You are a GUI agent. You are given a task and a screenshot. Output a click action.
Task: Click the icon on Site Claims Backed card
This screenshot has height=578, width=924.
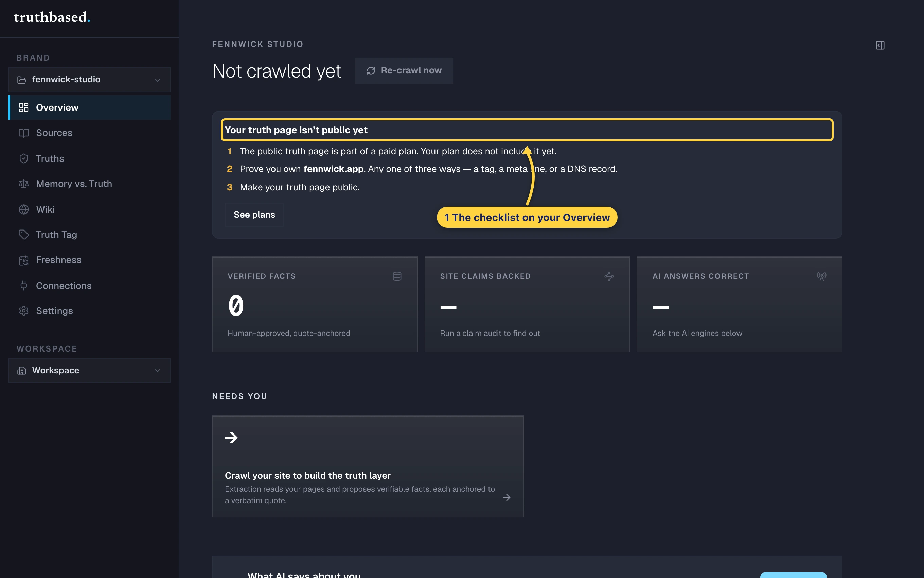pyautogui.click(x=609, y=276)
